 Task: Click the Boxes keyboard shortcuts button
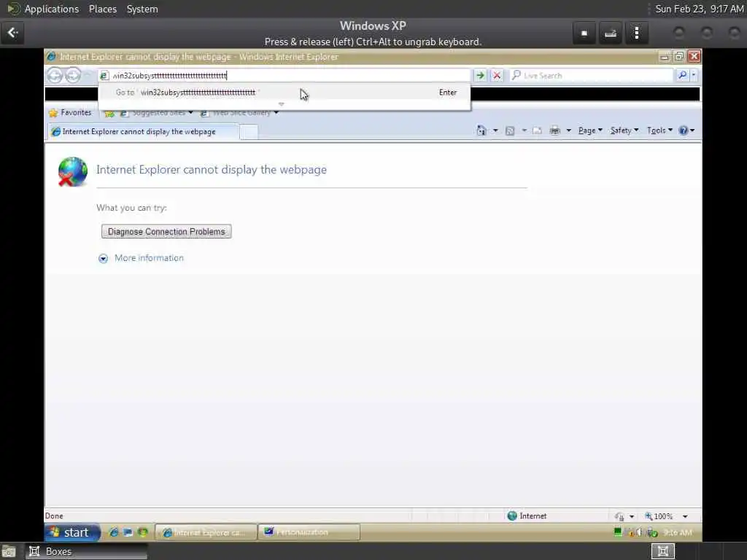611,34
